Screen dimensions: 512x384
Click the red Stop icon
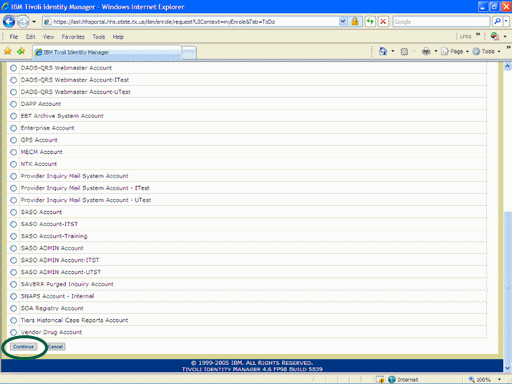383,22
